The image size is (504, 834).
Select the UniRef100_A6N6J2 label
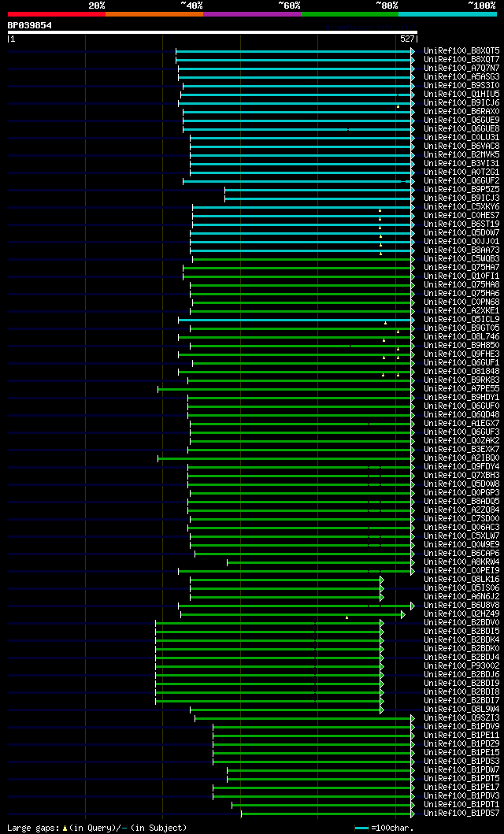[461, 598]
